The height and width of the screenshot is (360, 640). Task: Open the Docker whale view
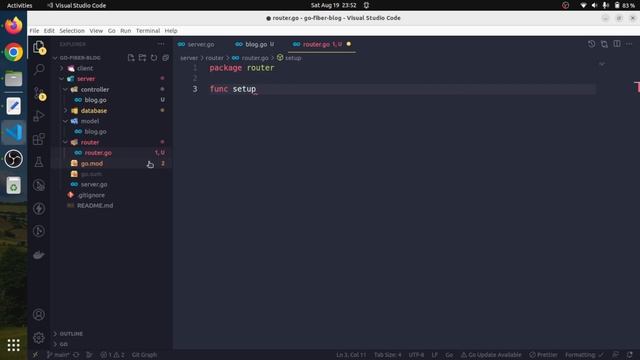39,255
